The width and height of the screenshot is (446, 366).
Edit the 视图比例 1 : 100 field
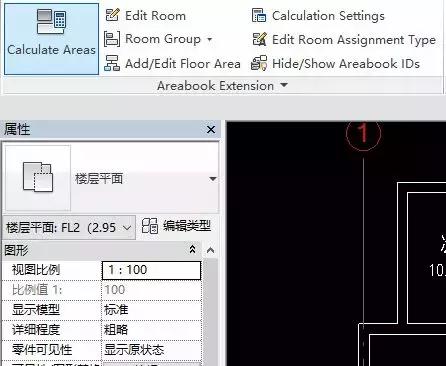(151, 270)
